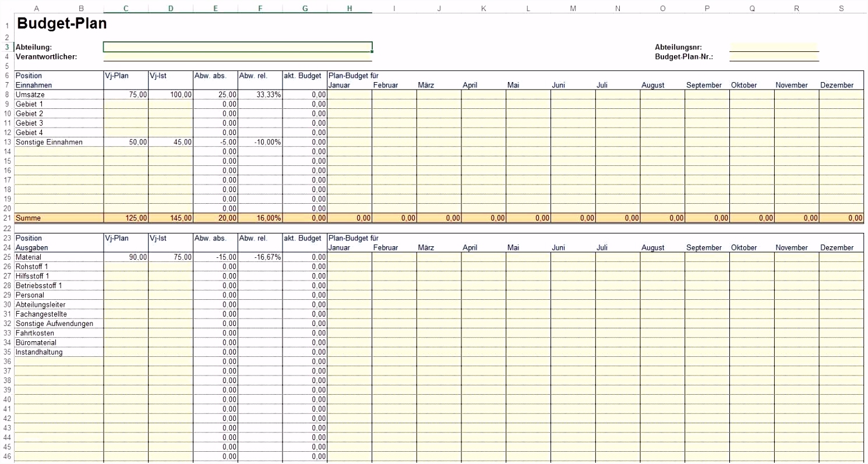Screen dimensions: 868x464
Task: Select the -5,00 deviation value
Action: tap(216, 142)
